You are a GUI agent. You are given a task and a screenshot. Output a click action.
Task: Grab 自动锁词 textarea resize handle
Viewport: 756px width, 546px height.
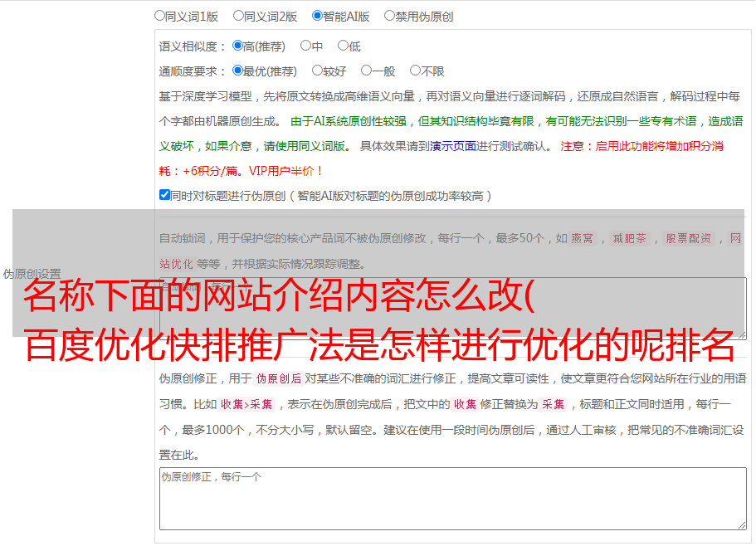click(x=742, y=335)
